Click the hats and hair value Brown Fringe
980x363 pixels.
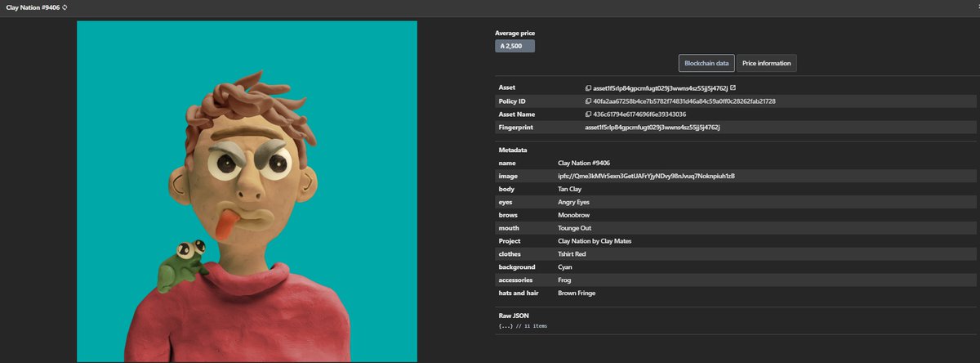pos(577,294)
